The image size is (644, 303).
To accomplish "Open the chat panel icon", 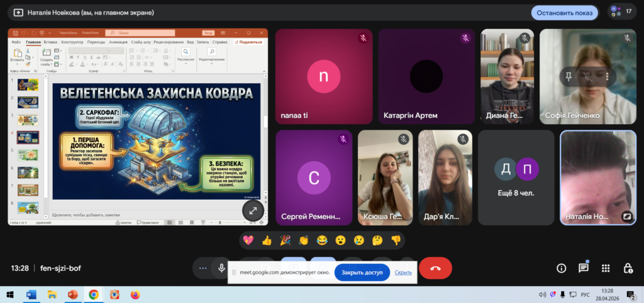I will (583, 268).
